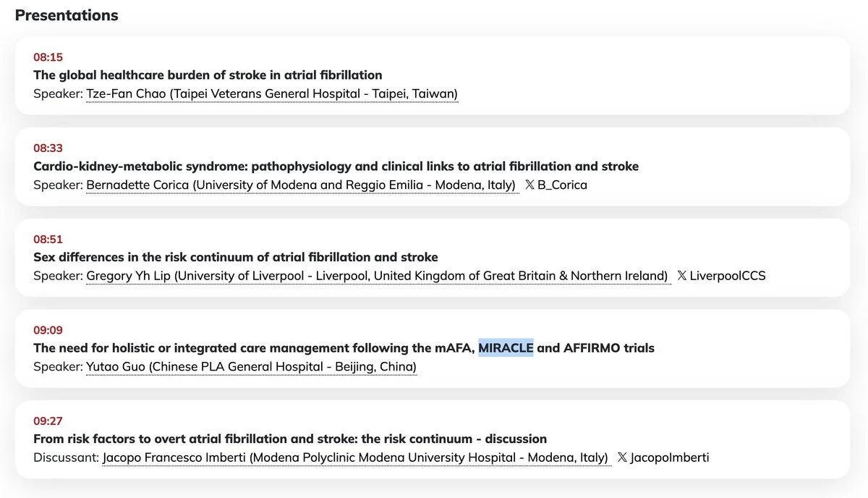Screen dimensions: 868x498
Task: Click the global healthcare burden of stroke title
Action: click(x=208, y=75)
